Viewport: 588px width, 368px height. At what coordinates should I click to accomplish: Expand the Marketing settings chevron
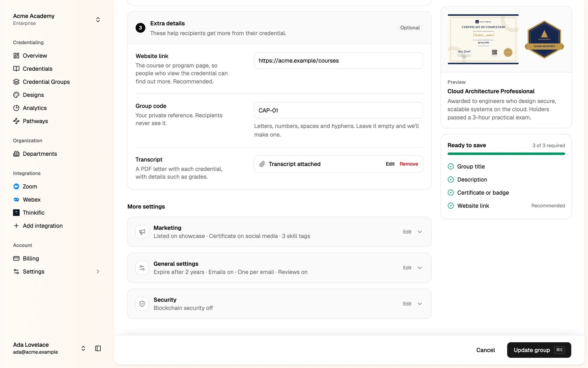pos(420,232)
